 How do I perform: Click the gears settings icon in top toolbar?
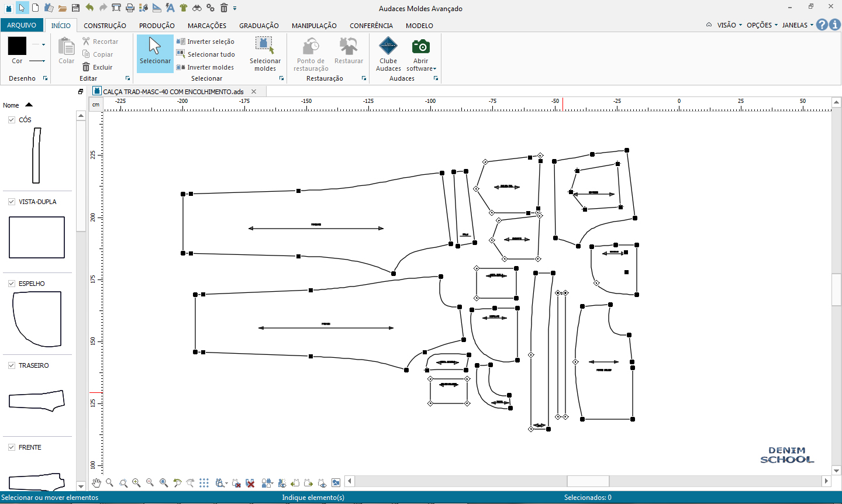tap(210, 8)
